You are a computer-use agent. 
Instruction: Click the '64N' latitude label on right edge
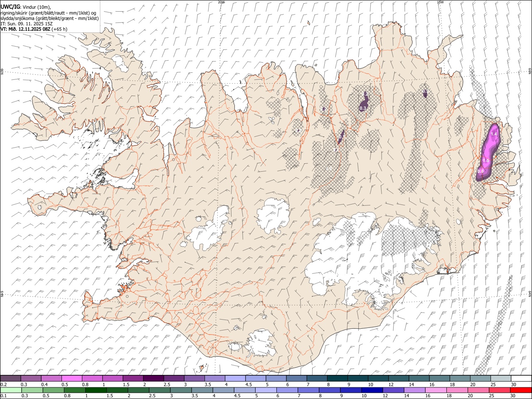[x=530, y=294]
